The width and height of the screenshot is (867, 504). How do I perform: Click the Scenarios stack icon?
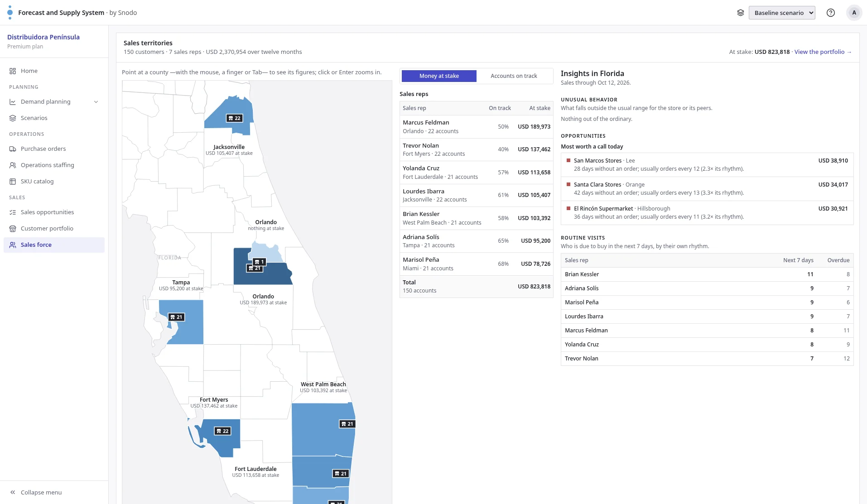pyautogui.click(x=13, y=118)
